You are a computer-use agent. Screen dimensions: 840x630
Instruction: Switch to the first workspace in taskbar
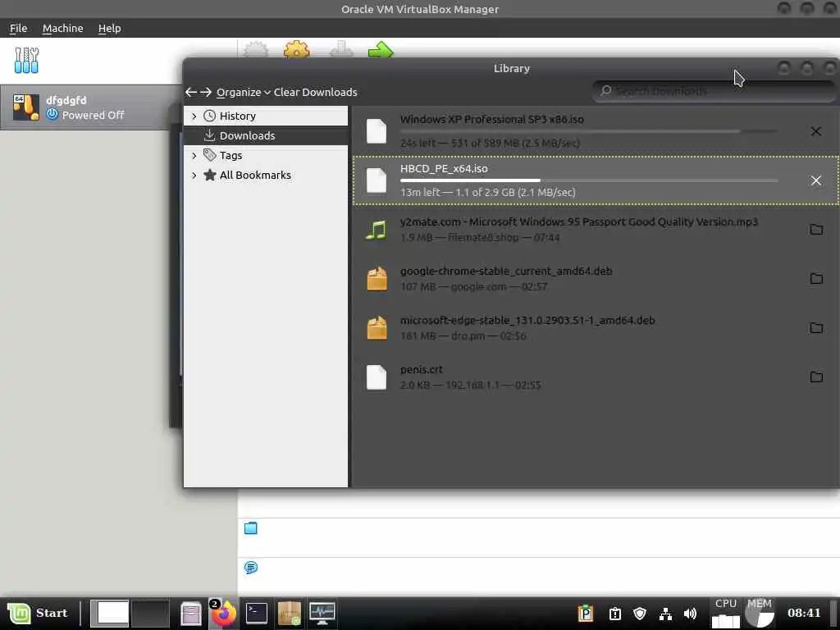[x=110, y=614]
